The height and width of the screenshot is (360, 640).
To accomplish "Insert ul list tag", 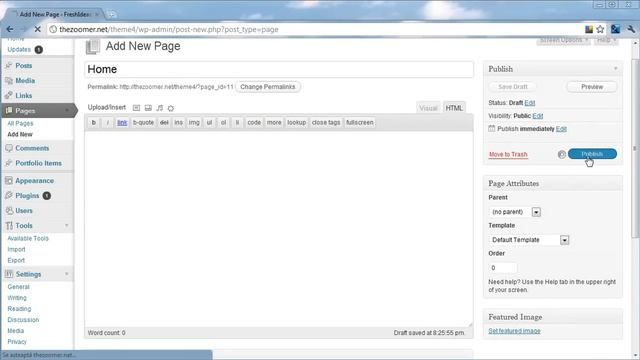I will point(209,122).
